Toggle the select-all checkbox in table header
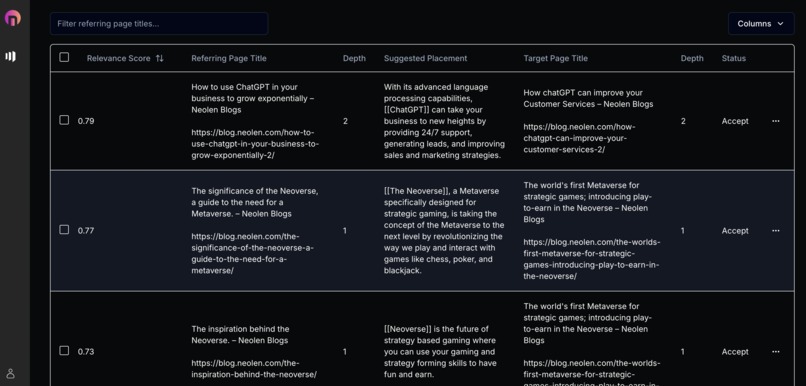The height and width of the screenshot is (386, 806). (64, 57)
